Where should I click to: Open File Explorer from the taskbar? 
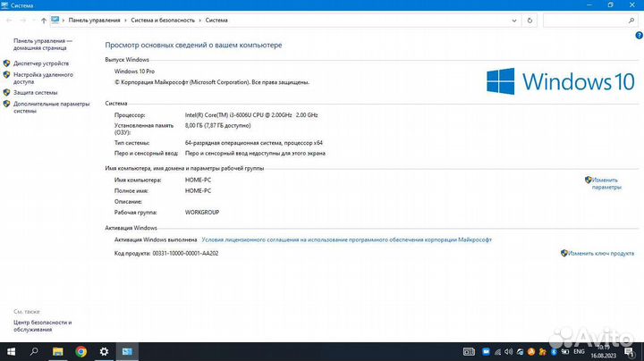click(x=57, y=351)
